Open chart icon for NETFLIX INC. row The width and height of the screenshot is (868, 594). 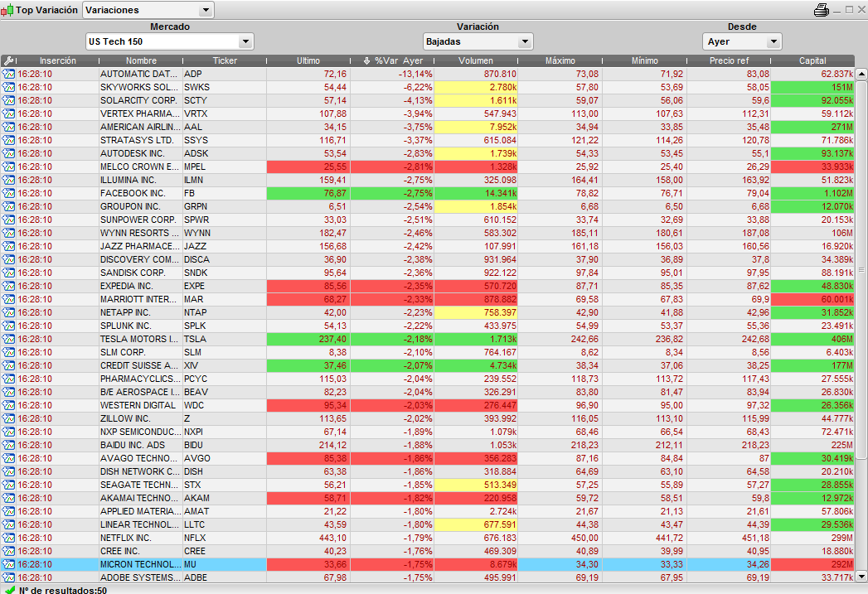click(8, 538)
